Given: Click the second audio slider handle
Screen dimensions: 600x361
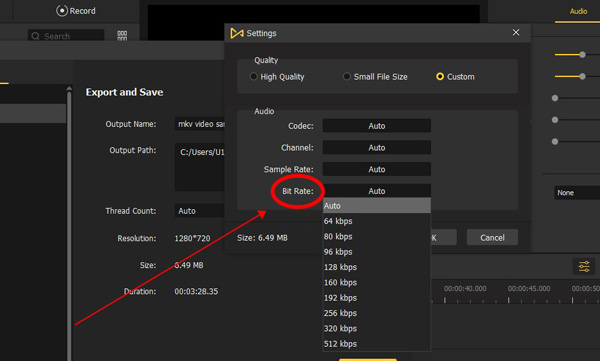Looking at the screenshot, I should pos(582,77).
